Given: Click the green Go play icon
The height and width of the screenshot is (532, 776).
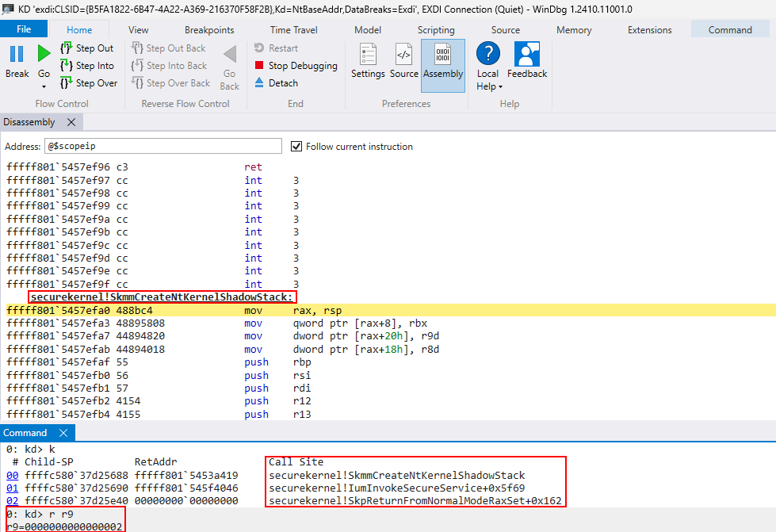Looking at the screenshot, I should pyautogui.click(x=44, y=53).
